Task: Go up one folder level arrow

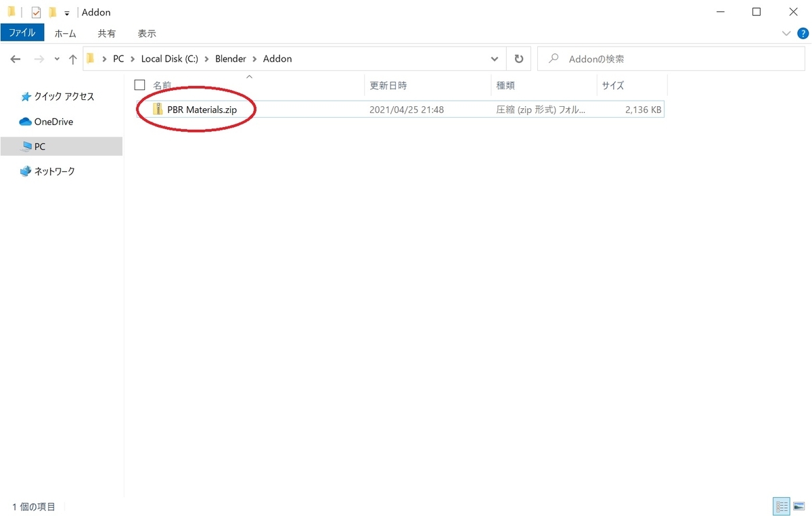Action: tap(73, 59)
